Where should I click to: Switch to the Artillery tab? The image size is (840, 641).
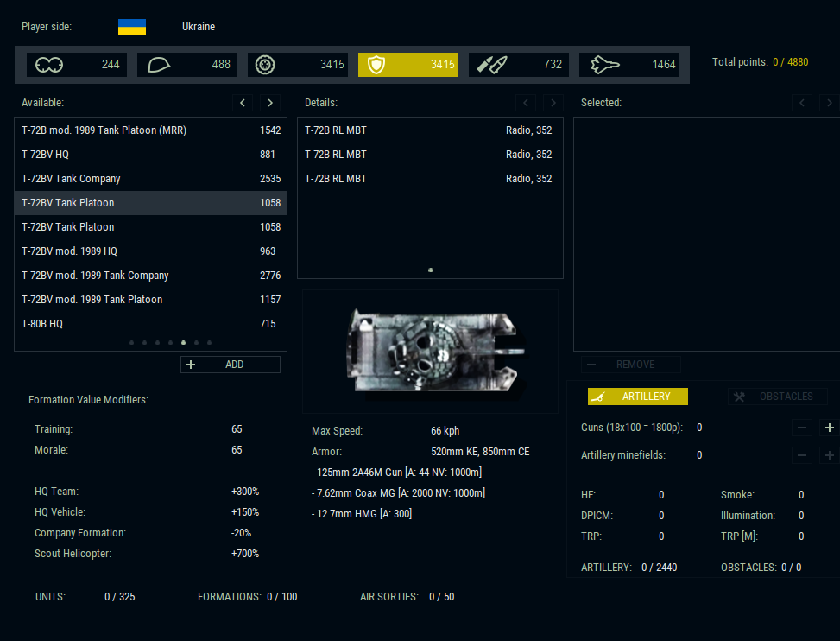(637, 397)
